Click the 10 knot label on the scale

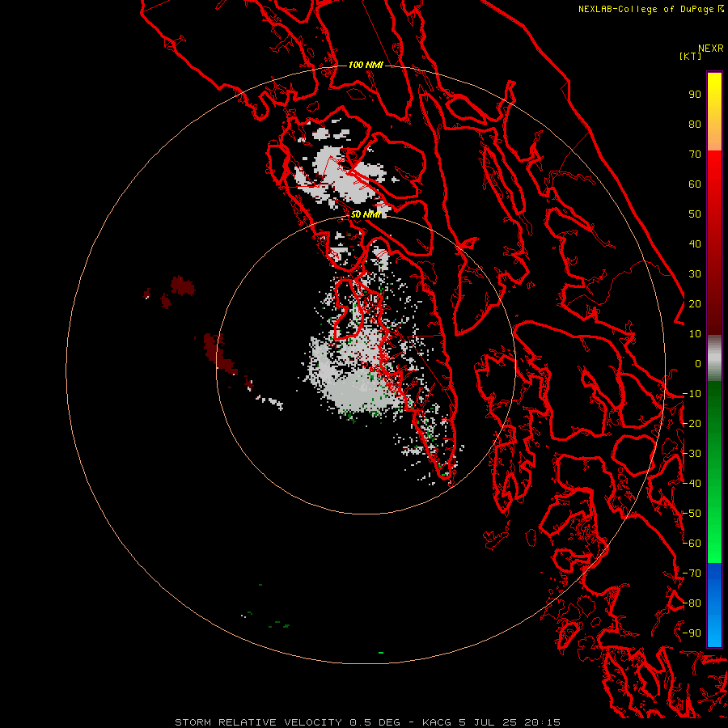(x=695, y=334)
